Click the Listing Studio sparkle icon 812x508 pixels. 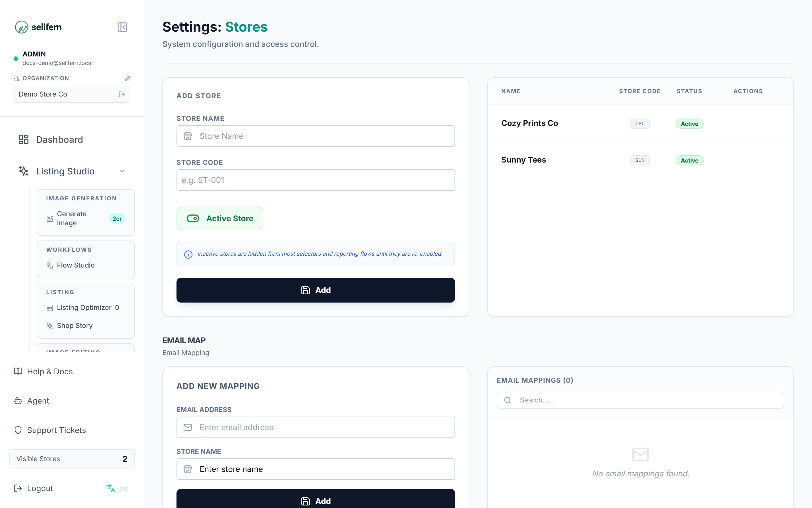pos(23,171)
